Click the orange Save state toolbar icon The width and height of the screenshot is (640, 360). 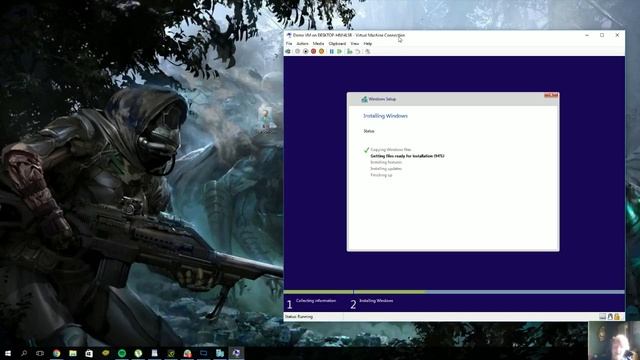point(322,51)
